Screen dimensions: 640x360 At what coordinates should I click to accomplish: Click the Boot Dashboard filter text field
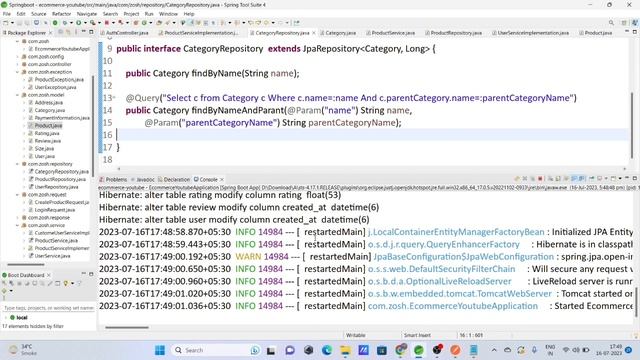point(48,308)
